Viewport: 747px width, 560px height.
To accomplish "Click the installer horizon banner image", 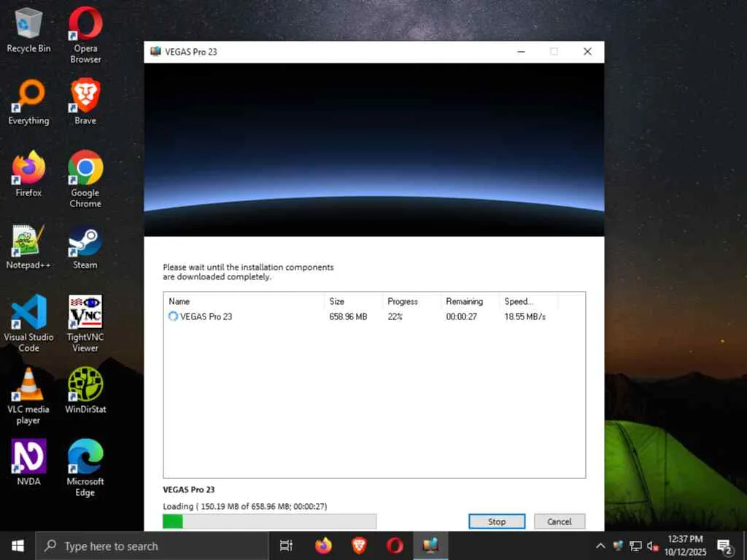I will [x=374, y=149].
